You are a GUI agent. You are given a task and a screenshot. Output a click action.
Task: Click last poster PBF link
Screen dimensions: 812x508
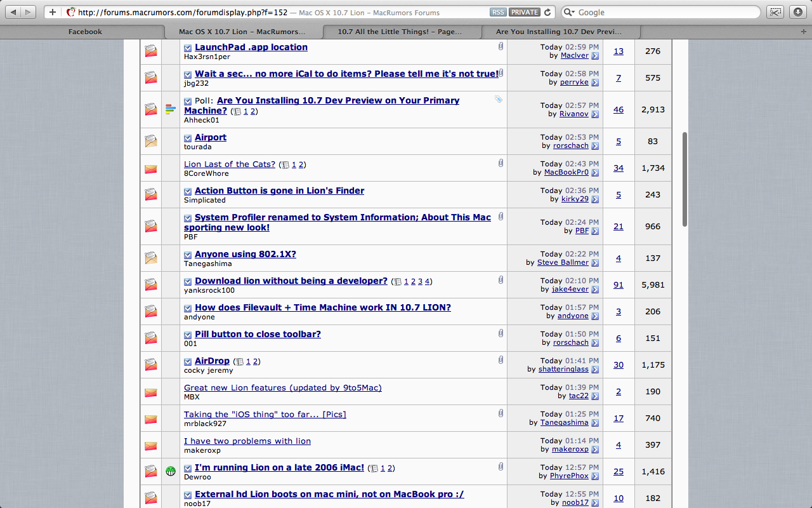click(x=582, y=231)
